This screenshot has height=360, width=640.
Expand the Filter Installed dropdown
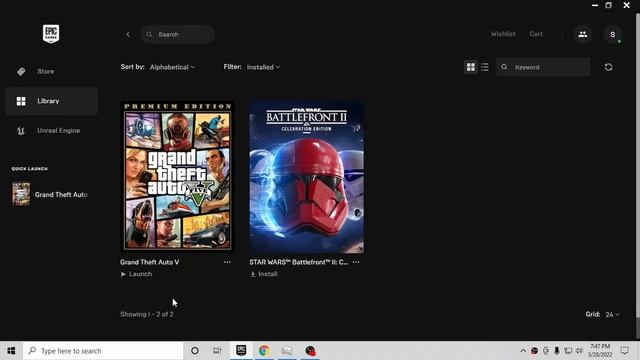263,67
